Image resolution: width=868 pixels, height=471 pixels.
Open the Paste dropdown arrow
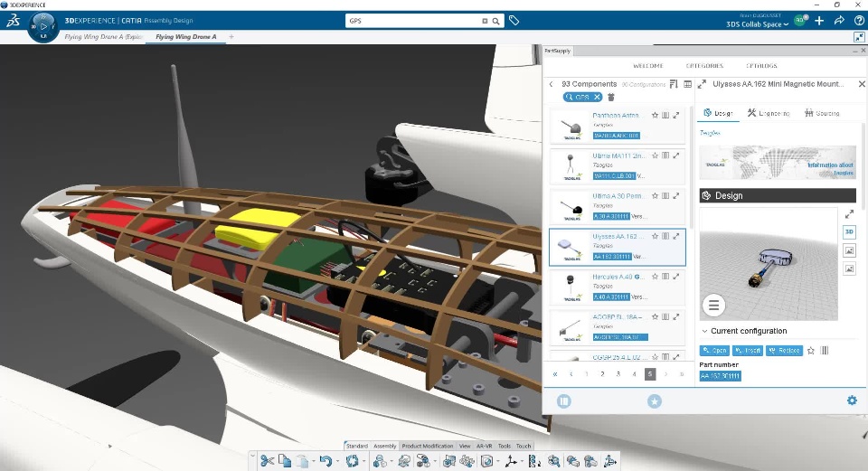[314, 460]
